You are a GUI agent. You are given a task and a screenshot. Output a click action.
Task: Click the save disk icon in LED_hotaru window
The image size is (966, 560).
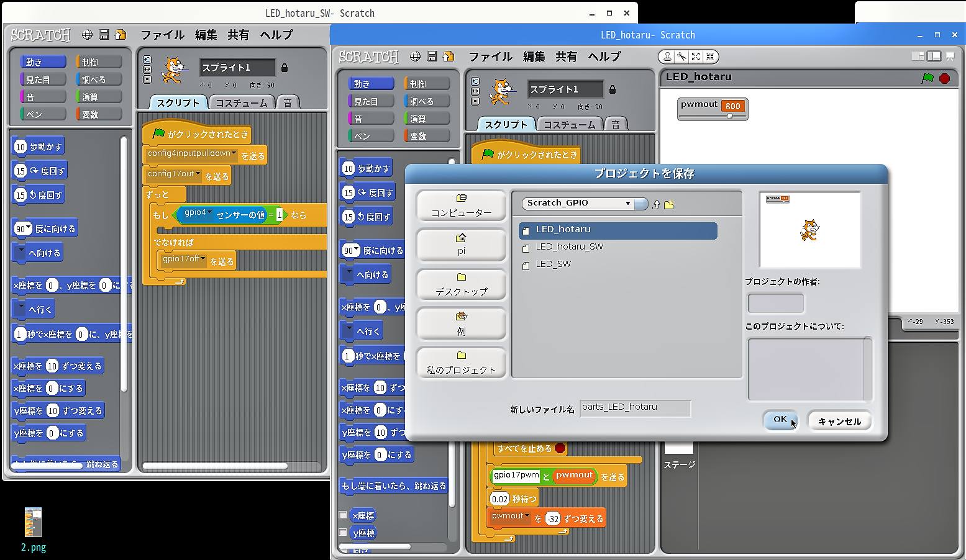coord(432,56)
